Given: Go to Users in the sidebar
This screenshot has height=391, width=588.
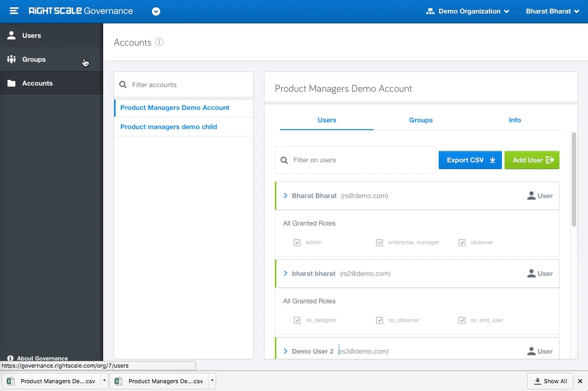Looking at the screenshot, I should [51, 36].
